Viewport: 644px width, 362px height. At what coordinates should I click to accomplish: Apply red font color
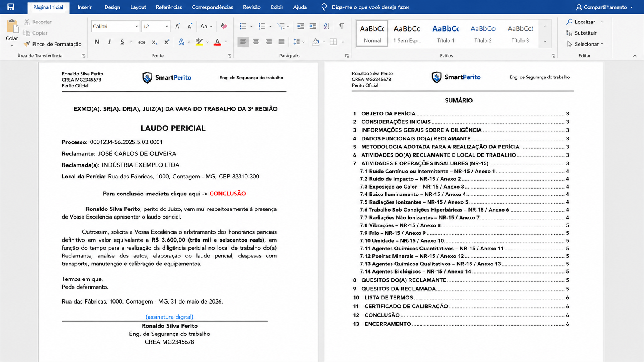click(x=218, y=42)
